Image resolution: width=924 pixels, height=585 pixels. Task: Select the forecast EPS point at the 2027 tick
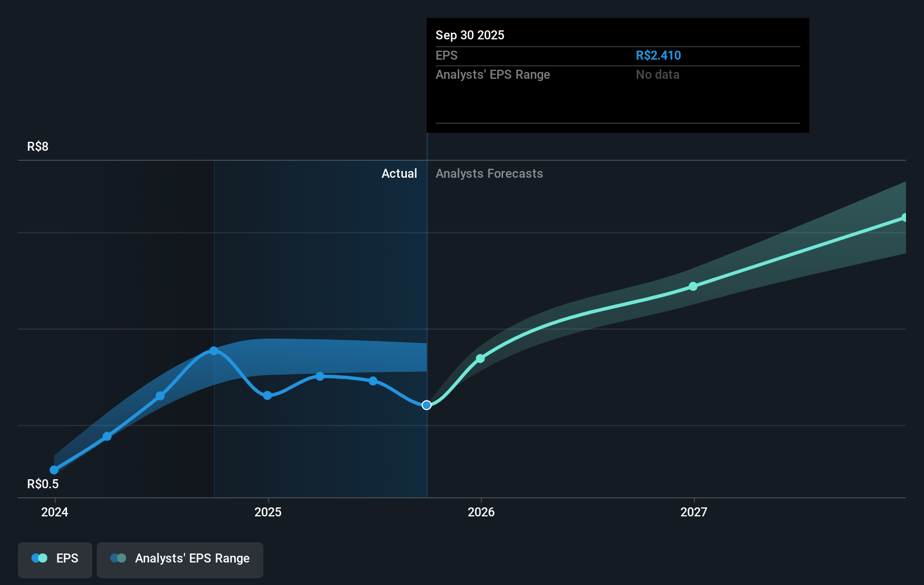coord(693,286)
